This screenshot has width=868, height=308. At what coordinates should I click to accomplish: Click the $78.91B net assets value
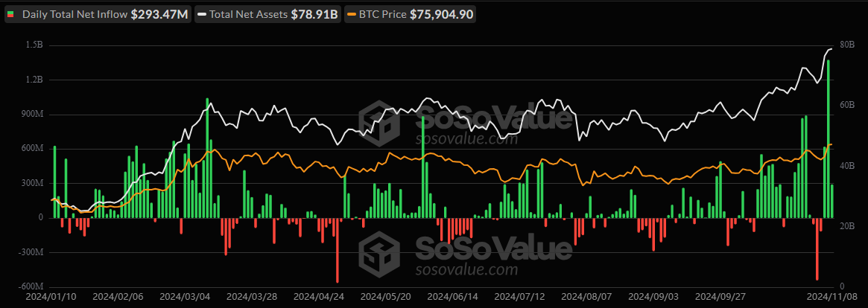314,14
